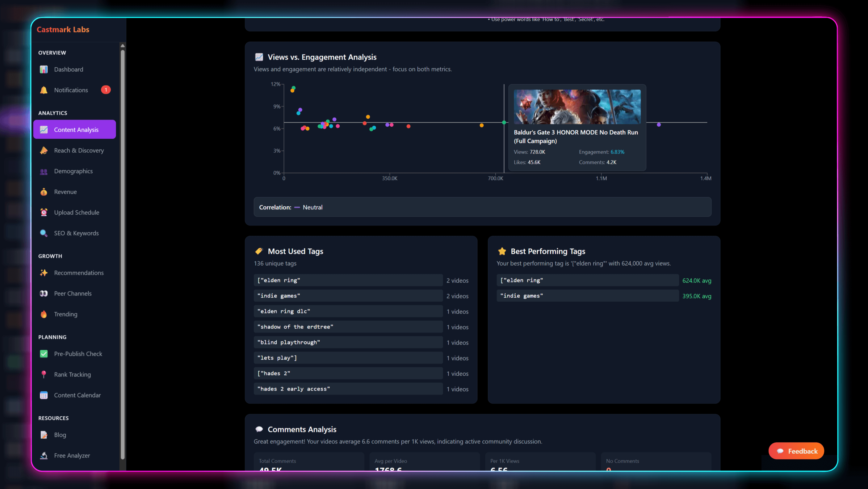Select the "elden ring" tag row
Screen dimensions: 868x489
(348, 280)
